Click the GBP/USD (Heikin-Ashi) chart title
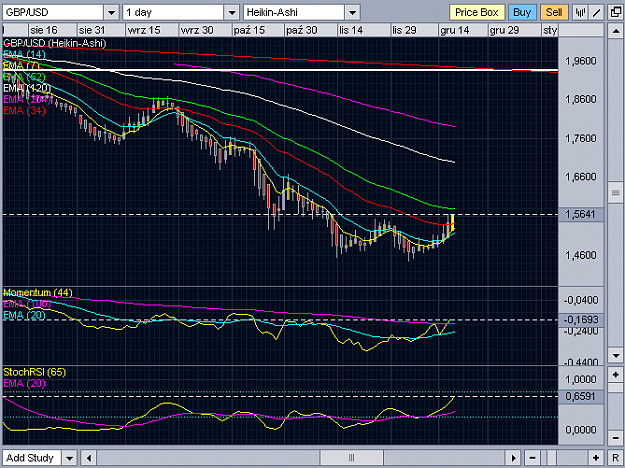The image size is (625, 468). [54, 43]
